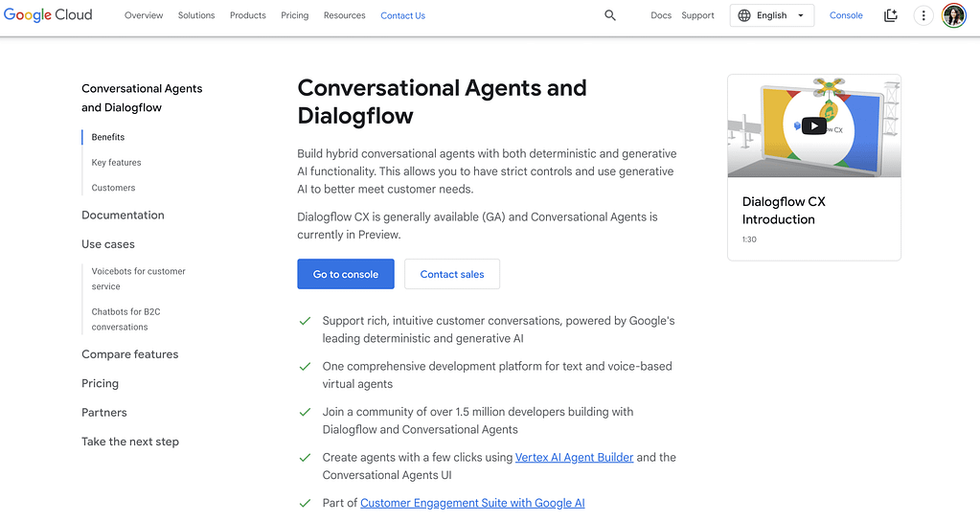
Task: Click the Contact sales button
Action: [x=452, y=274]
